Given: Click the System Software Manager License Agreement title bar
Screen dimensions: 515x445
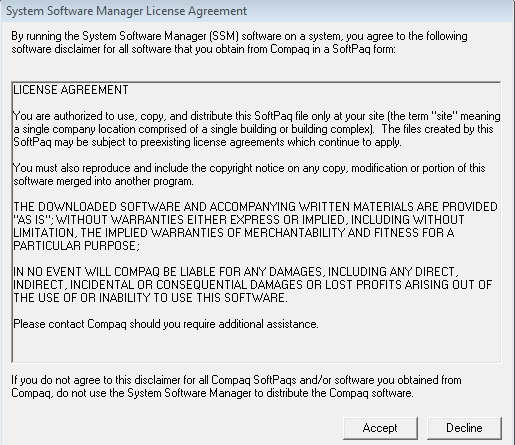Looking at the screenshot, I should (x=257, y=11).
